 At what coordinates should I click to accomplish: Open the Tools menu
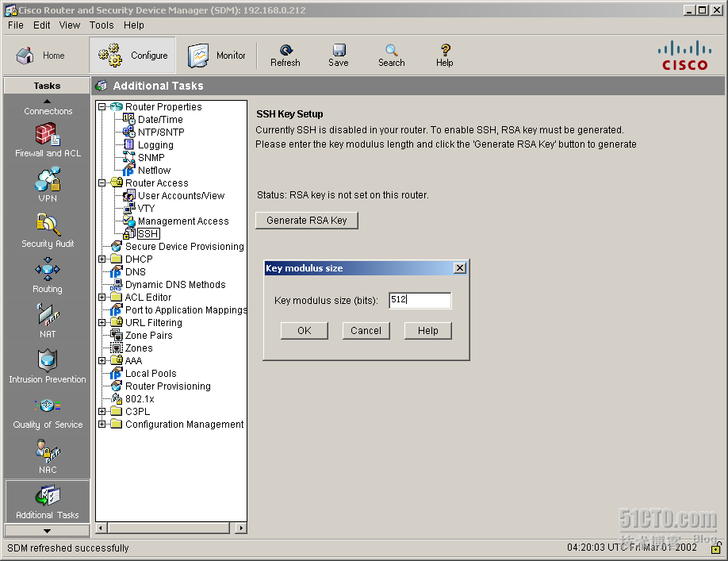(x=102, y=25)
